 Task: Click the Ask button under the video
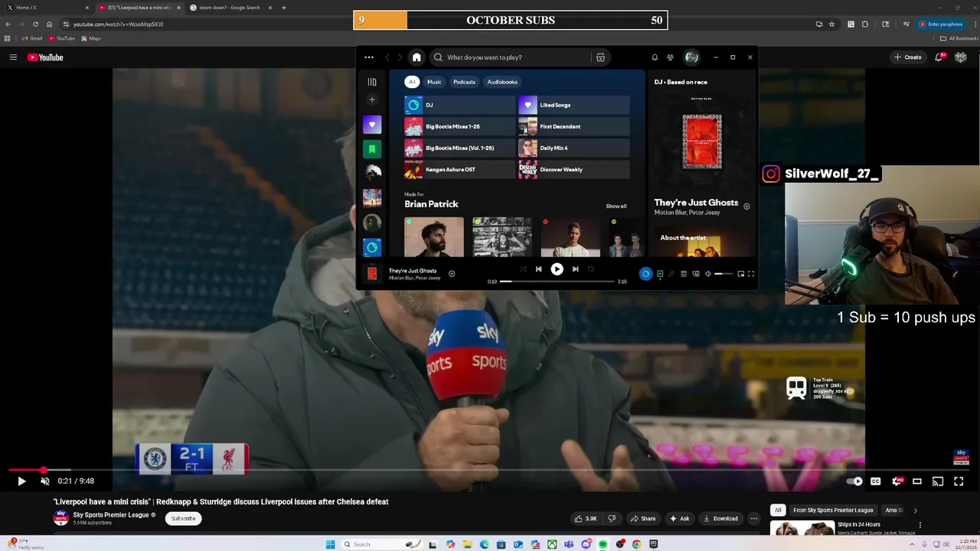[x=679, y=519]
